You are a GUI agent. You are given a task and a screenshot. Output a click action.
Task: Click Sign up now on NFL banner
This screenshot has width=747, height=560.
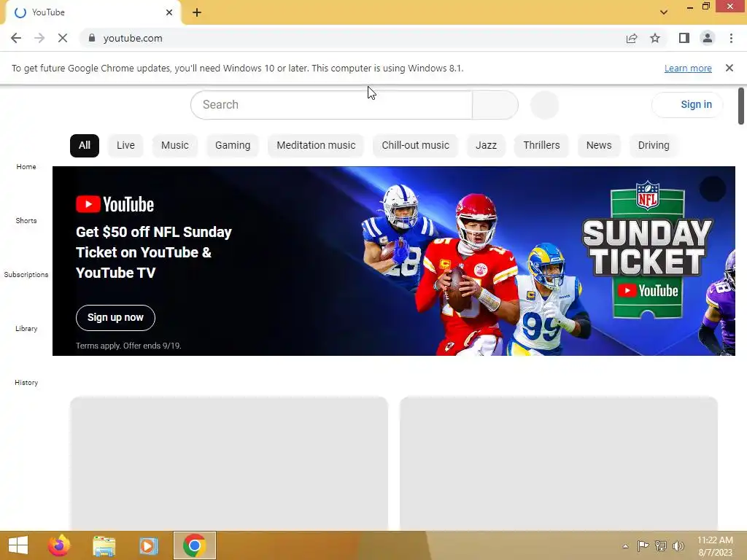(115, 318)
